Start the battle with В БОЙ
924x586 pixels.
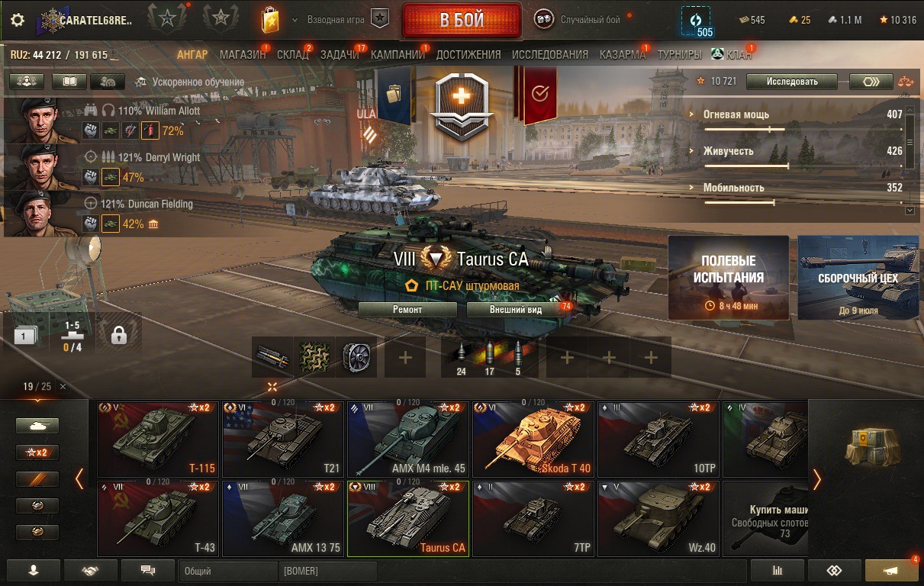[x=462, y=21]
